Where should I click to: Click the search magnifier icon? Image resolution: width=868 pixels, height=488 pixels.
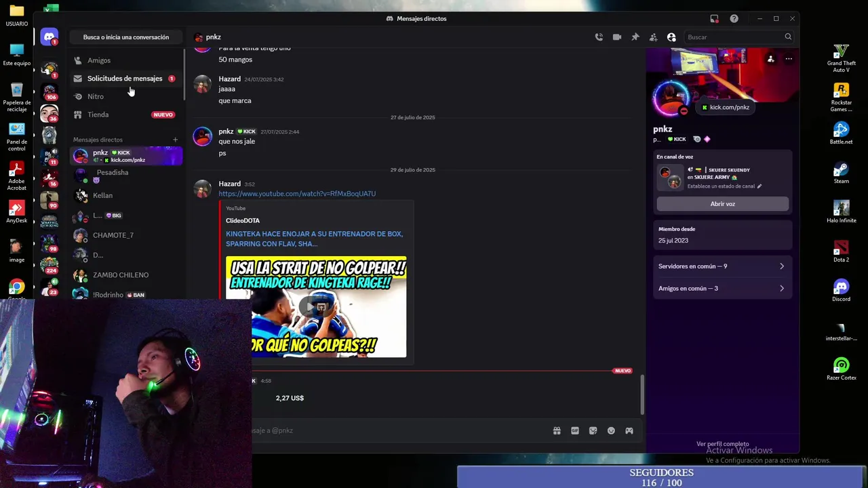tap(788, 37)
